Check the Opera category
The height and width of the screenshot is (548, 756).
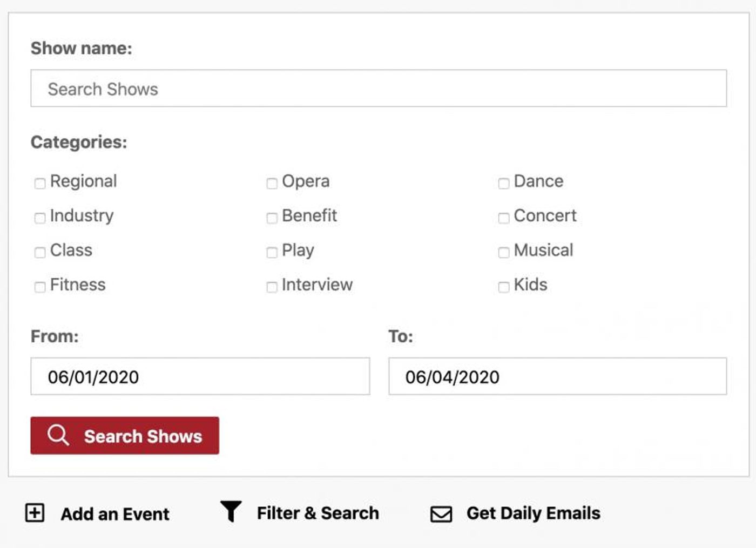click(x=272, y=184)
